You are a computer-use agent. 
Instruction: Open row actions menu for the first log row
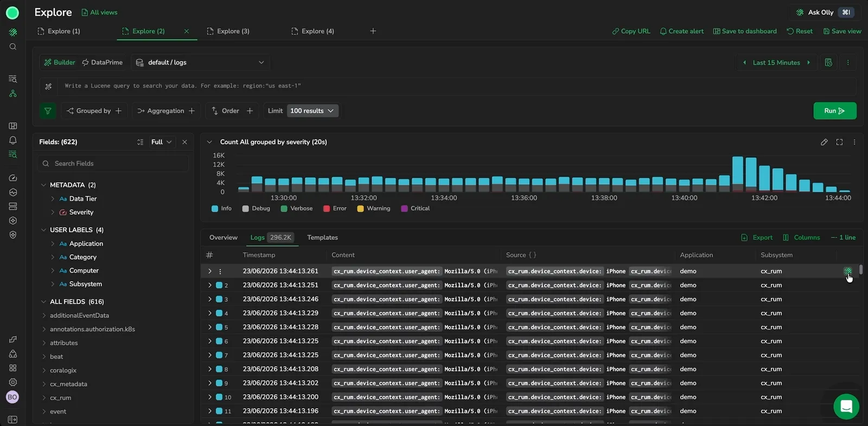tap(220, 272)
